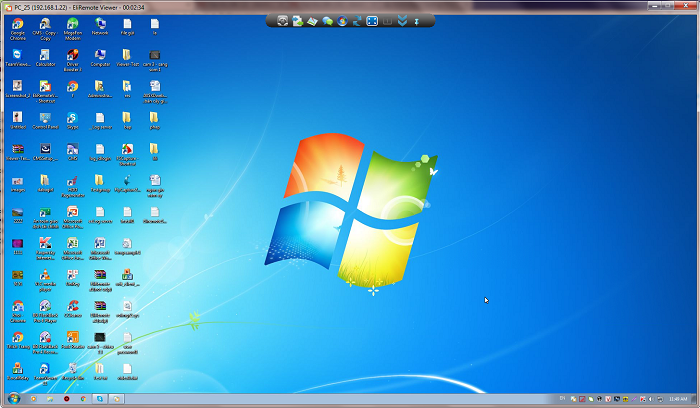This screenshot has width=700, height=408.
Task: Toggle the pin on the viewer toolbar
Action: [417, 21]
